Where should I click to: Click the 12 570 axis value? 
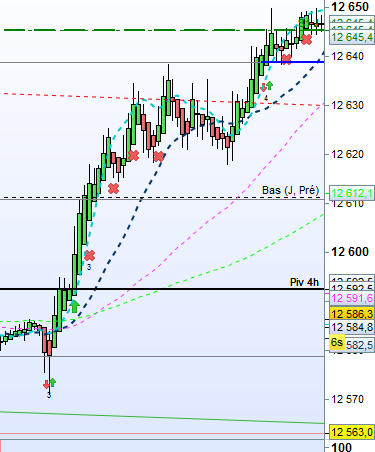point(348,399)
